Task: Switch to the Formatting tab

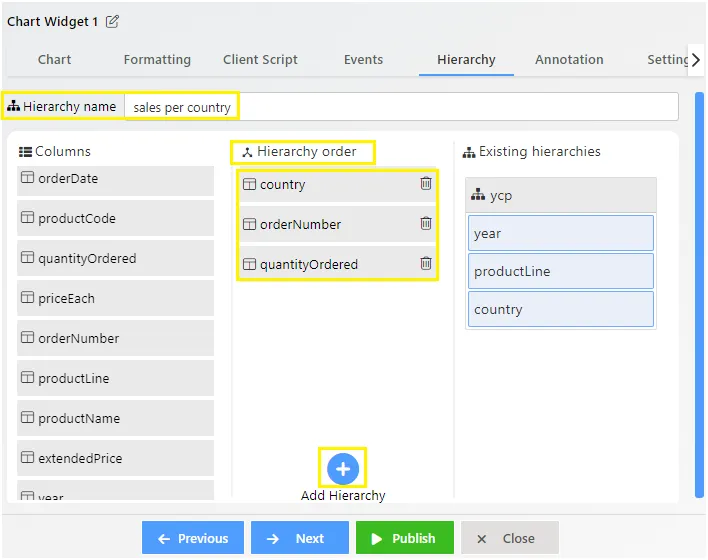Action: (x=157, y=60)
